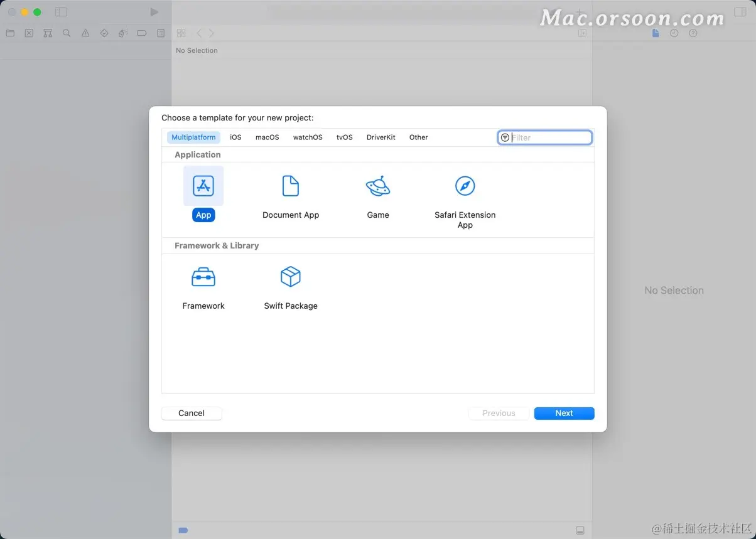Viewport: 756px width, 539px height.
Task: Click the Run play button in toolbar
Action: [x=154, y=12]
